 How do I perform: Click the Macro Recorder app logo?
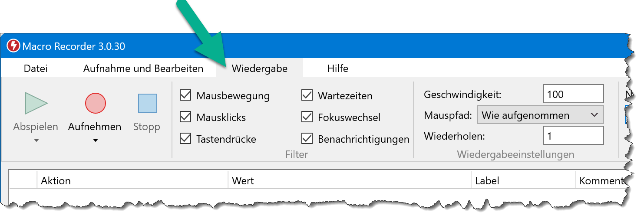click(x=13, y=46)
